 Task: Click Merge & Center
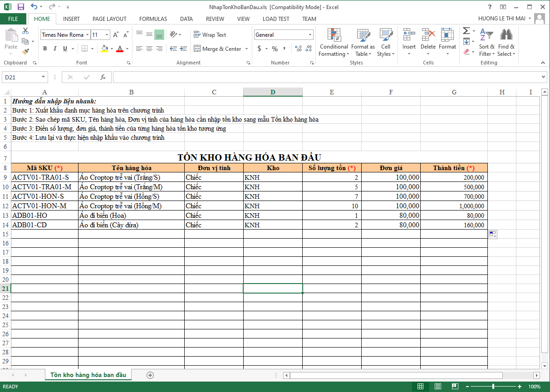217,49
